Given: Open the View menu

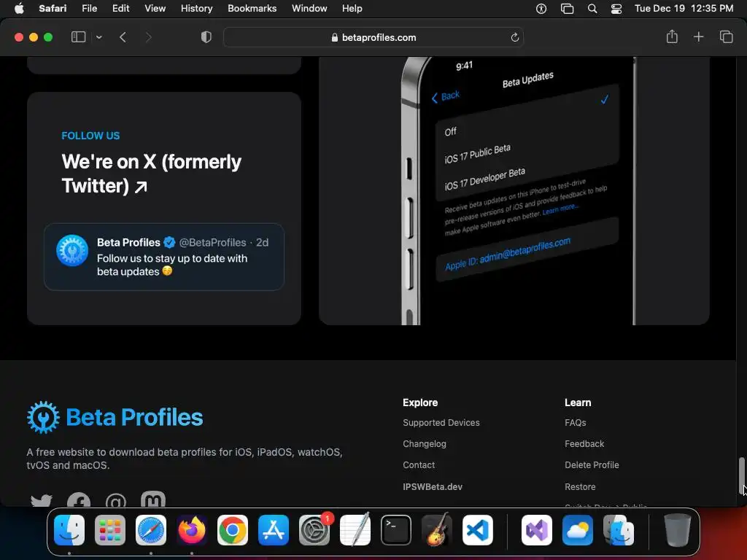Looking at the screenshot, I should pyautogui.click(x=155, y=8).
